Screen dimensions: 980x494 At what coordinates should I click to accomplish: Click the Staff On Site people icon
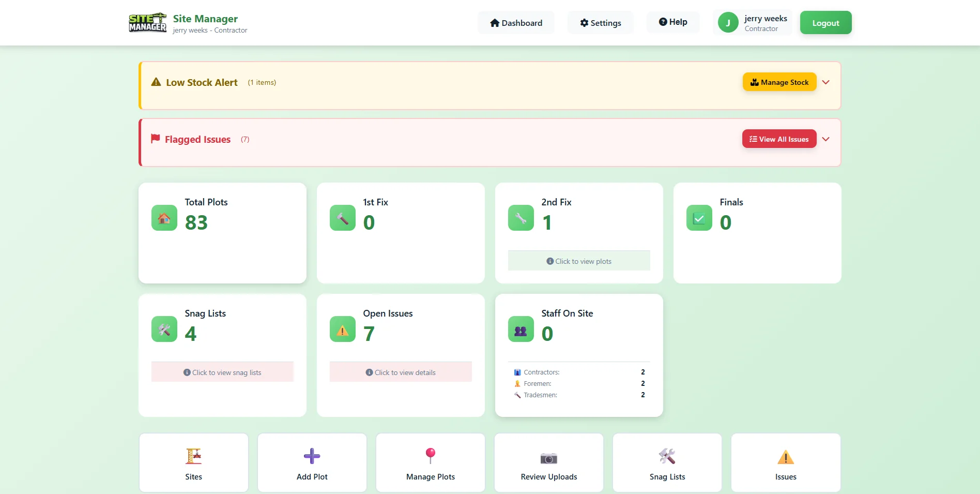pyautogui.click(x=520, y=329)
